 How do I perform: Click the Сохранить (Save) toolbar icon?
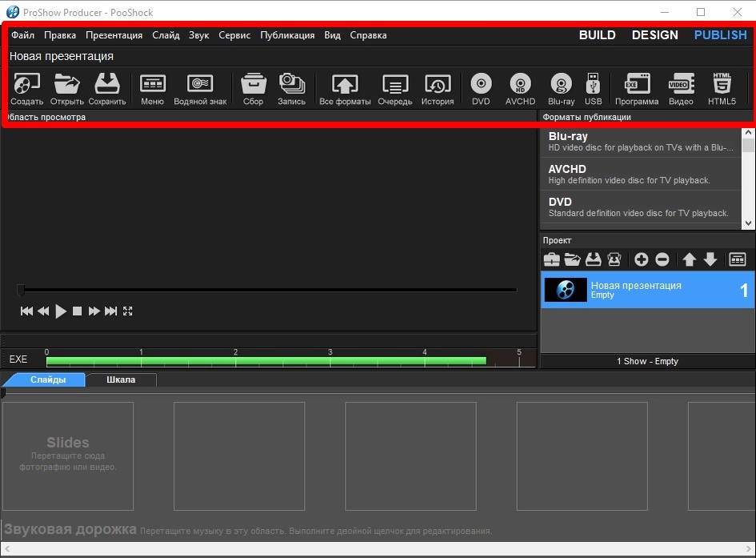[107, 89]
